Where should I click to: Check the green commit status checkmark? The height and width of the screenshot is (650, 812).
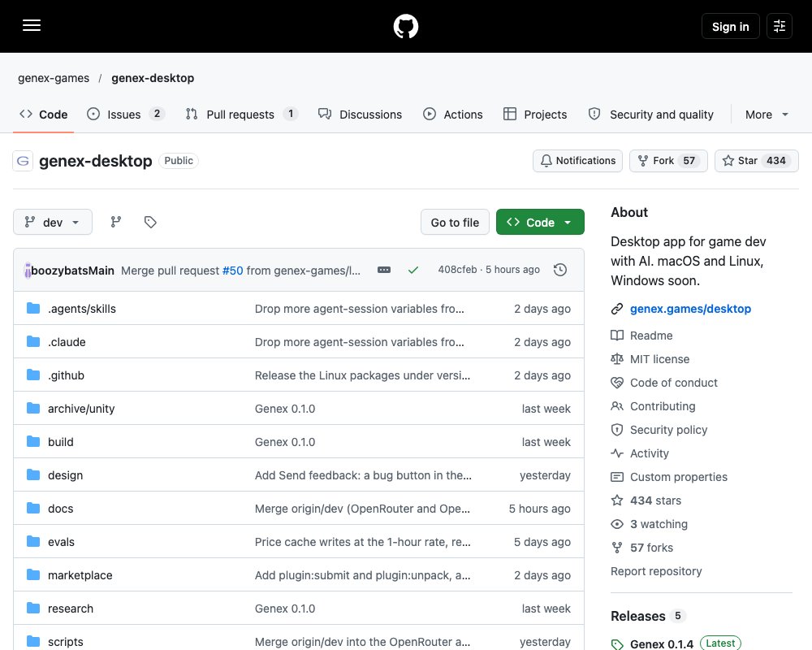coord(412,270)
